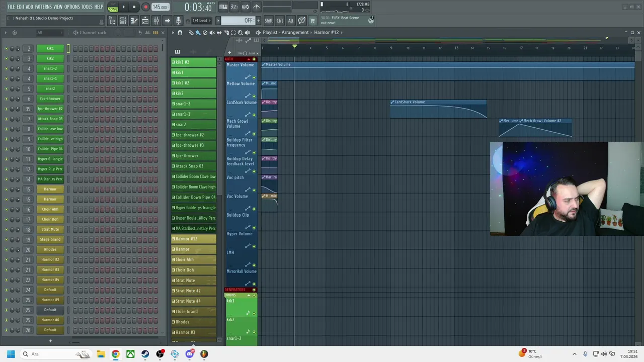644x362 pixels.
Task: Open the Mixer view button
Action: coord(156,21)
